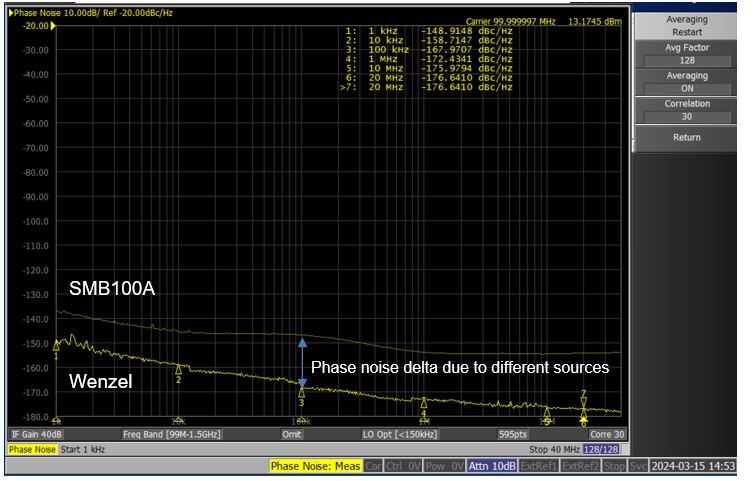This screenshot has height=481, width=755.
Task: Click active marker 7 near 20 MHz
Action: click(584, 402)
